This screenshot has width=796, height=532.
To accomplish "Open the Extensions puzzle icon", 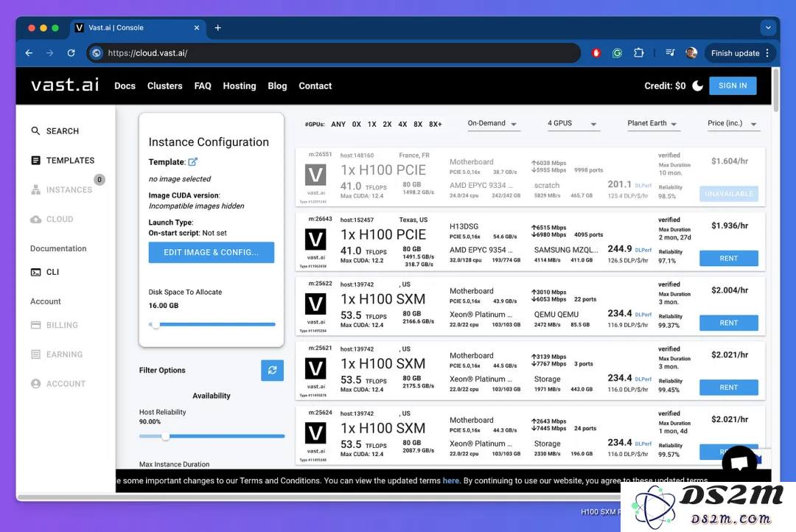I will pos(638,53).
